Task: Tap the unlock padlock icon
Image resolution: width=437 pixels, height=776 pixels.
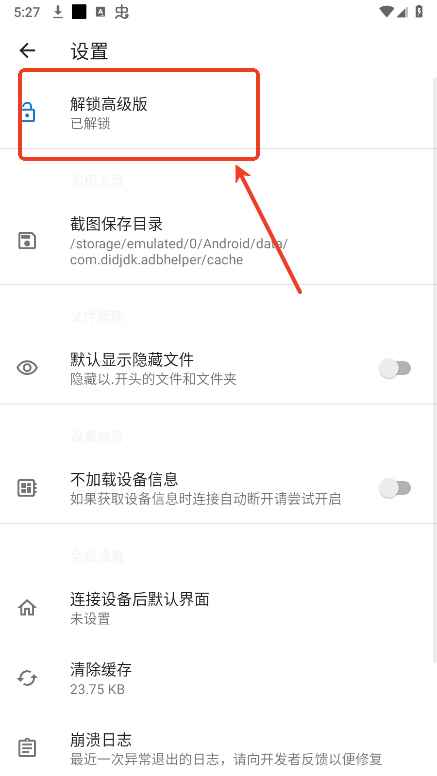Action: (x=28, y=113)
